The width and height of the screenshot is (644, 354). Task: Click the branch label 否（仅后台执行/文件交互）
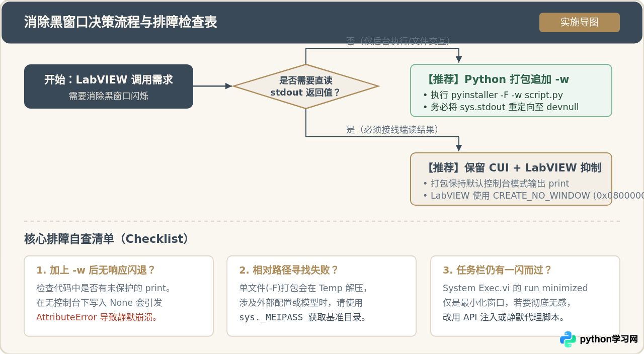coord(398,41)
